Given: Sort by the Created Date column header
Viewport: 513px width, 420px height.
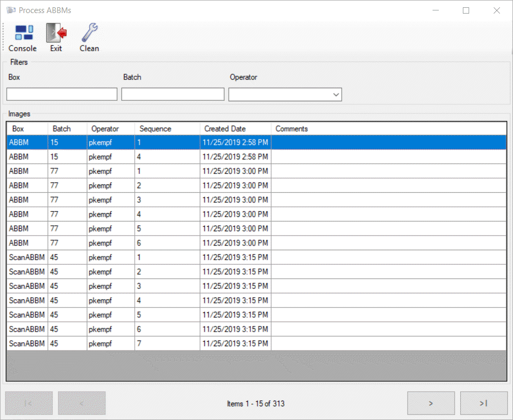Looking at the screenshot, I should (x=236, y=129).
